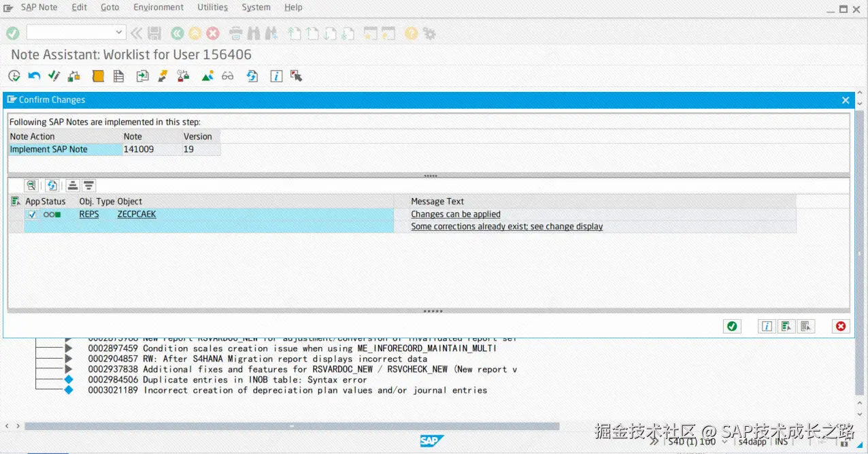Screen dimensions: 868x454
Task: Expand tree node for note 0002937838
Action: click(69, 370)
